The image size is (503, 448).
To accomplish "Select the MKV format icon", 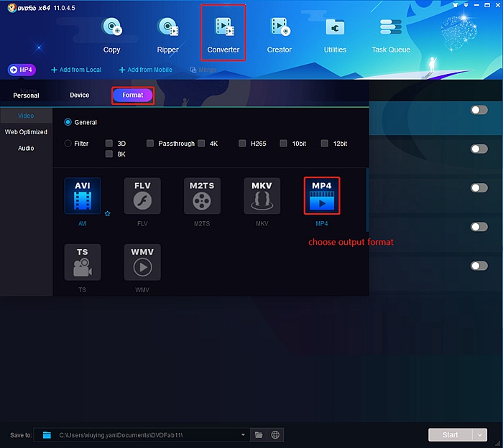I will click(262, 196).
